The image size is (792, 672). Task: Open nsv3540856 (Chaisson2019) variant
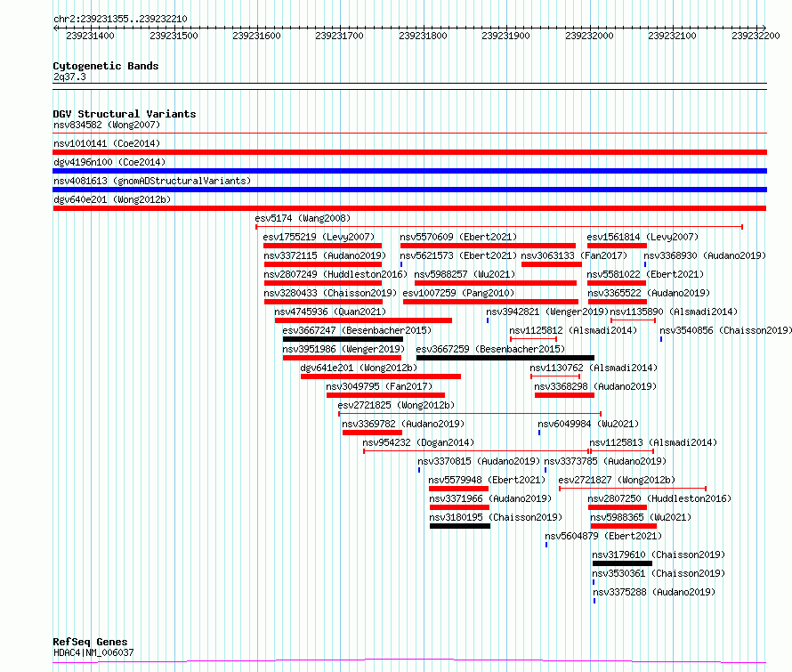[726, 330]
